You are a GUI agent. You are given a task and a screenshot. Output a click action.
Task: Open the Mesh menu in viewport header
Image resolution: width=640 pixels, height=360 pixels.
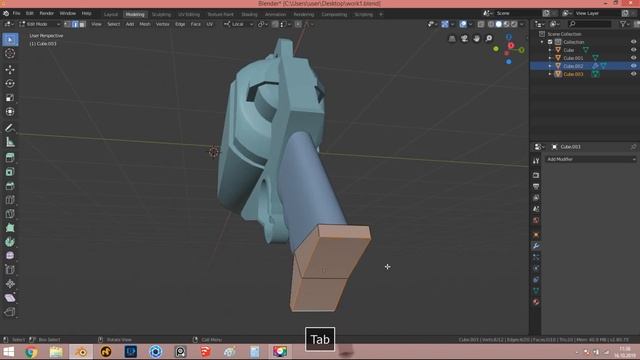point(145,24)
